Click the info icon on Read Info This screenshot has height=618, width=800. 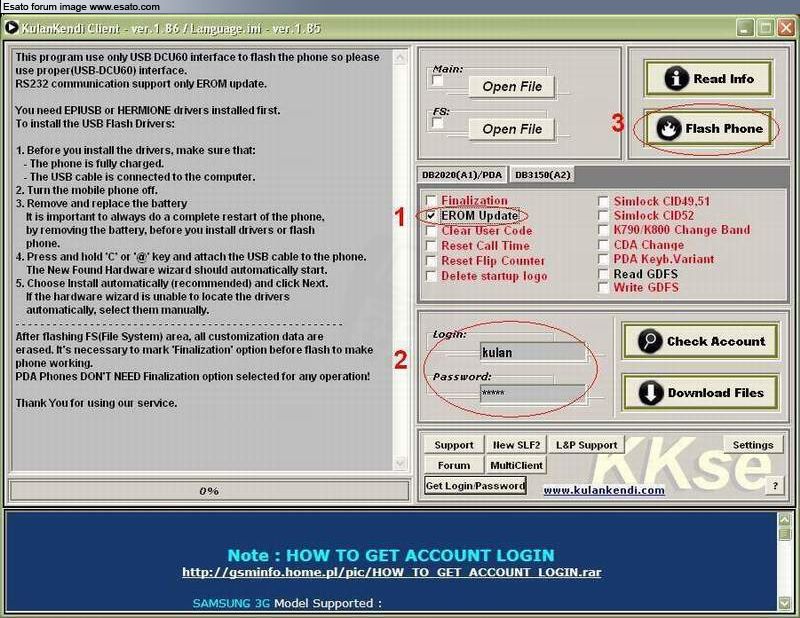pyautogui.click(x=676, y=79)
